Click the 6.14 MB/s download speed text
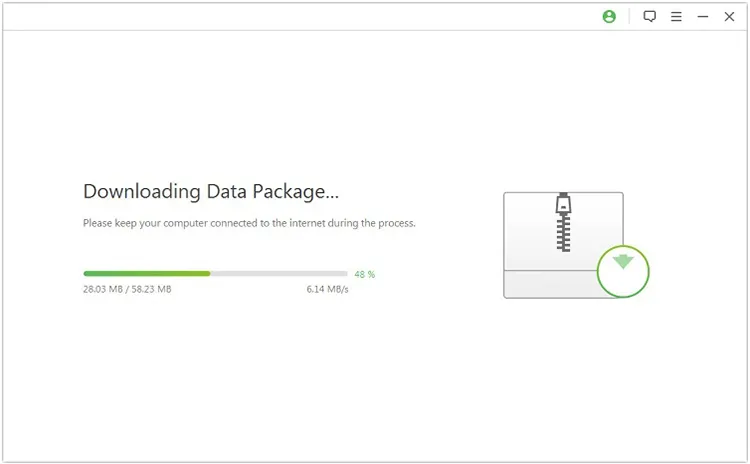750x464 pixels. tap(327, 289)
